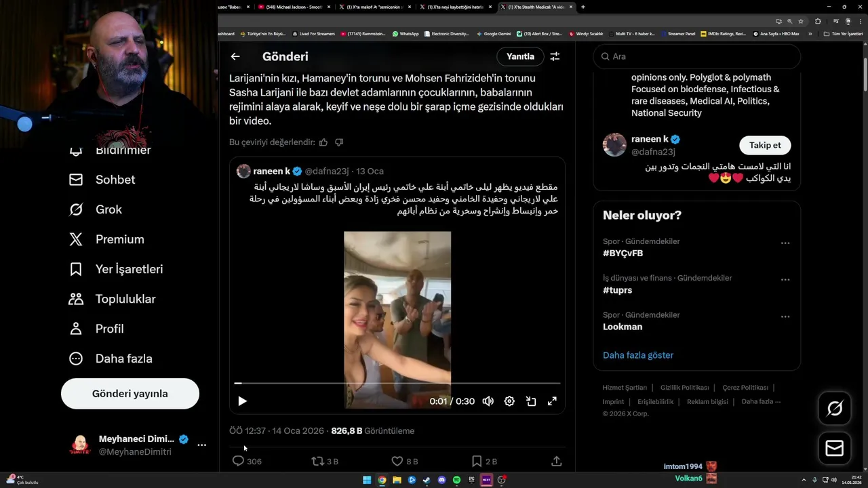Open account menu dots beside Meyhaneci Dimitri
Viewport: 868px width, 488px height.
[201, 445]
